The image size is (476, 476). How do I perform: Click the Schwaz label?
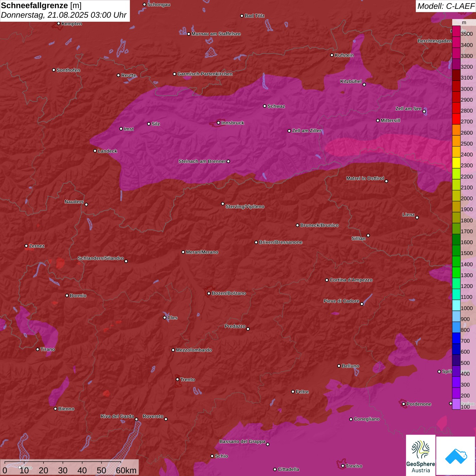pyautogui.click(x=276, y=106)
